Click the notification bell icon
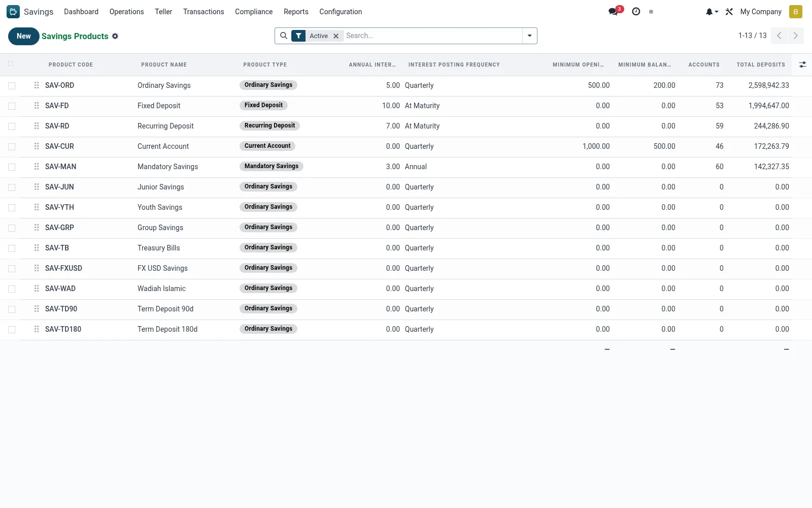 pyautogui.click(x=709, y=12)
